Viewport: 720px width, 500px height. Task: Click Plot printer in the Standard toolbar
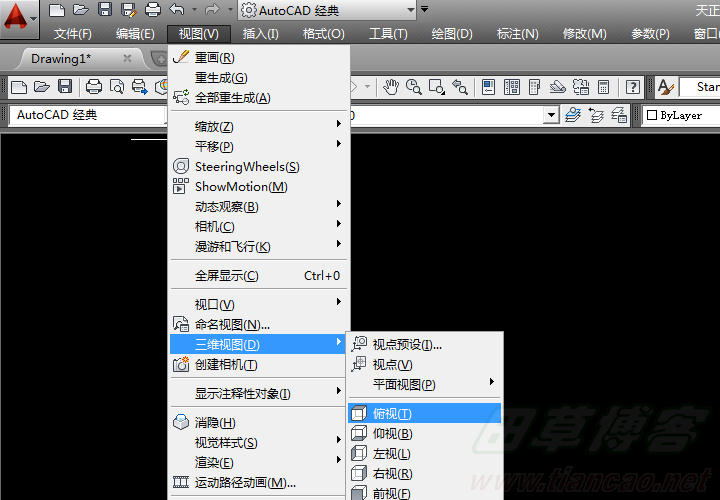click(94, 87)
